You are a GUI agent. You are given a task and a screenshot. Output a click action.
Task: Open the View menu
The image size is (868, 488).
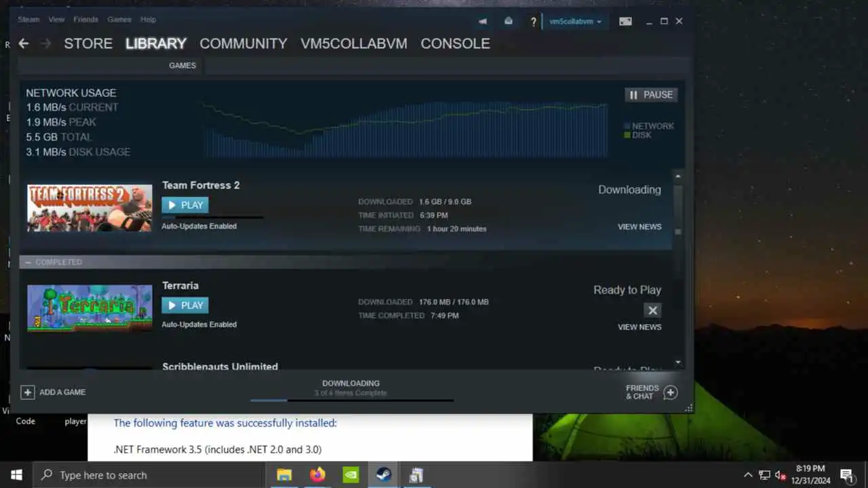coord(57,20)
